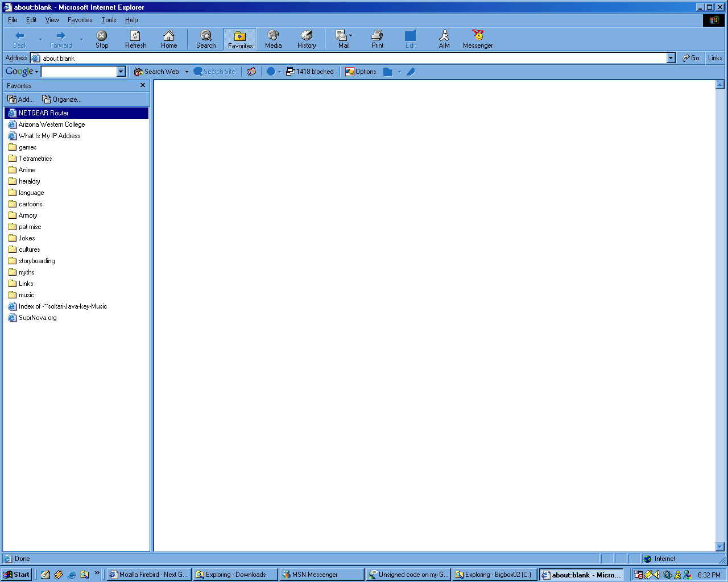Viewport: 728px width, 582px height.
Task: Open the Search pane
Action: [x=206, y=39]
